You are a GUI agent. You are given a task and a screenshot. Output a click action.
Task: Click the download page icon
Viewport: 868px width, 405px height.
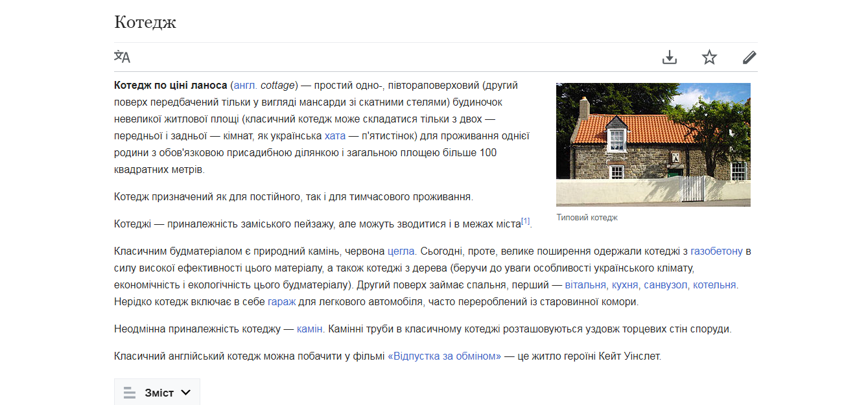pos(670,58)
